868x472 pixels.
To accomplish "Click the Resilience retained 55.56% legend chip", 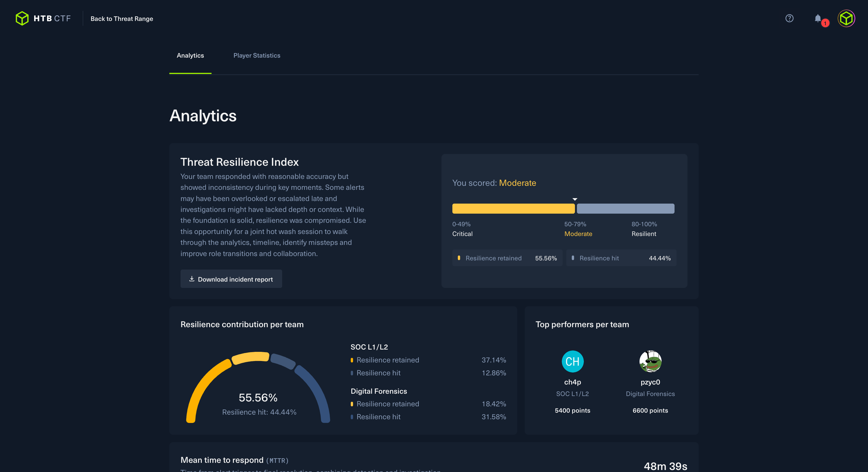I will pyautogui.click(x=507, y=258).
